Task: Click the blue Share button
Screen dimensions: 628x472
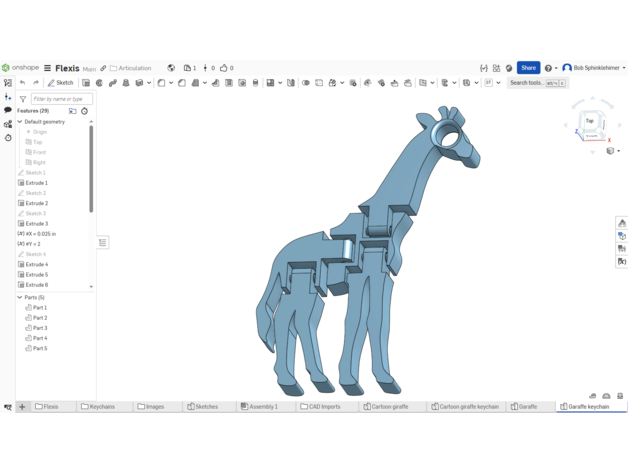Action: [x=528, y=68]
